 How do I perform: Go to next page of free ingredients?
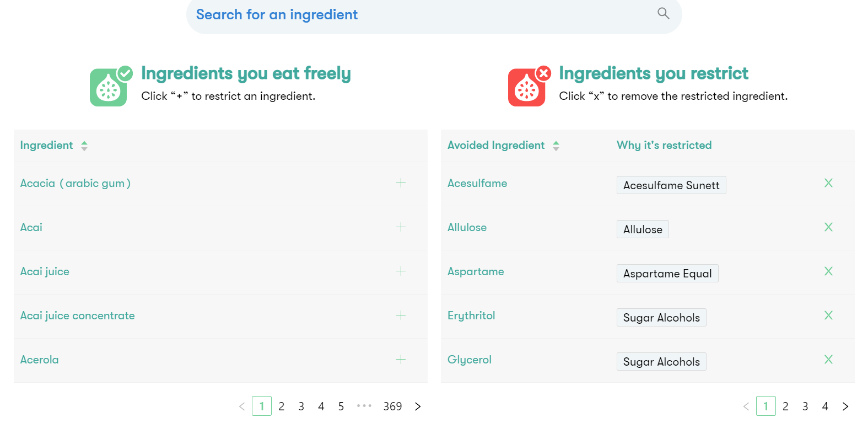pyautogui.click(x=418, y=406)
